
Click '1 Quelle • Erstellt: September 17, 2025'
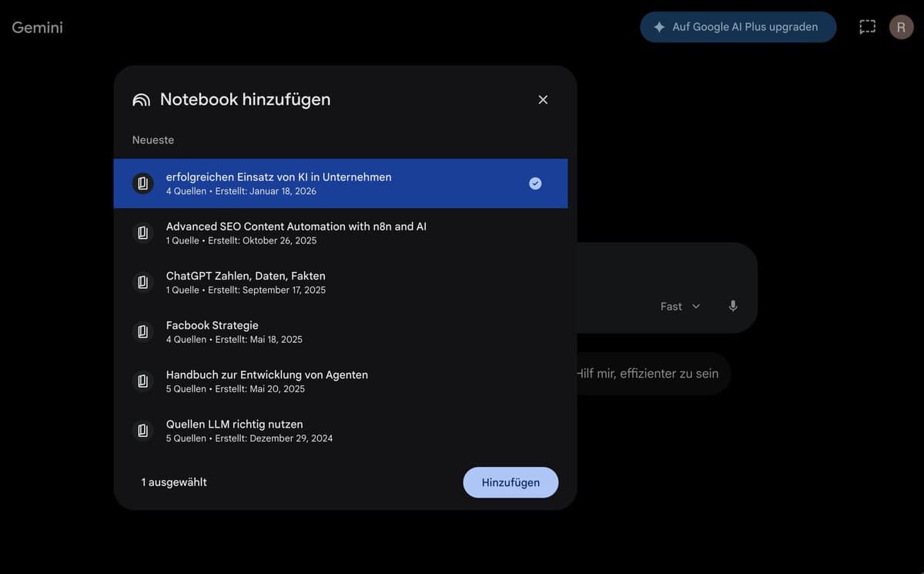pos(246,290)
